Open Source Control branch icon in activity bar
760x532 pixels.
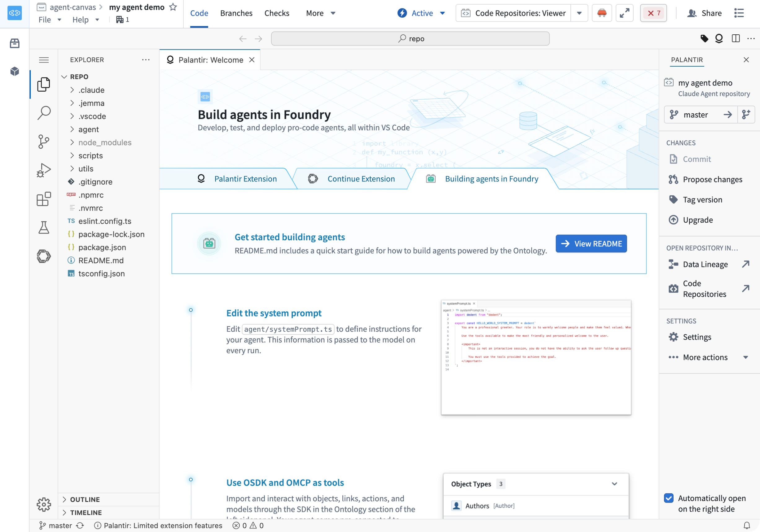(44, 142)
